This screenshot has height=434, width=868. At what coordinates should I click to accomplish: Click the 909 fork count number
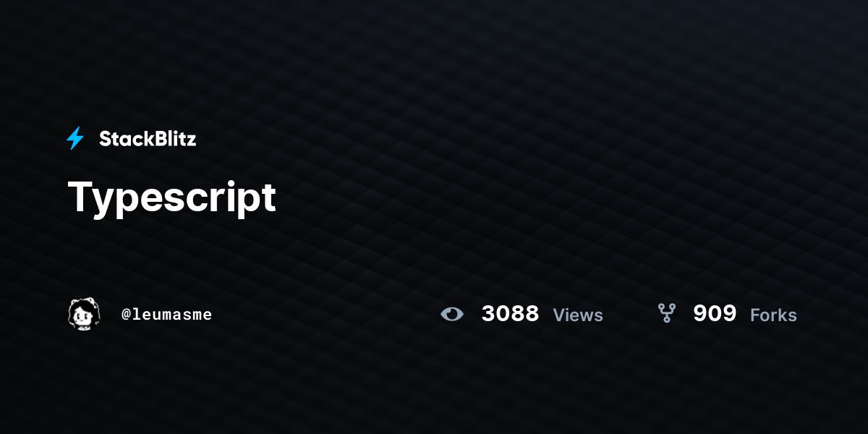pyautogui.click(x=715, y=313)
